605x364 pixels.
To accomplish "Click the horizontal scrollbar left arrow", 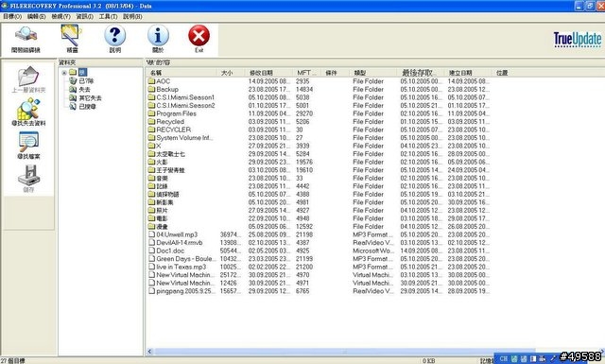I will tap(150, 352).
